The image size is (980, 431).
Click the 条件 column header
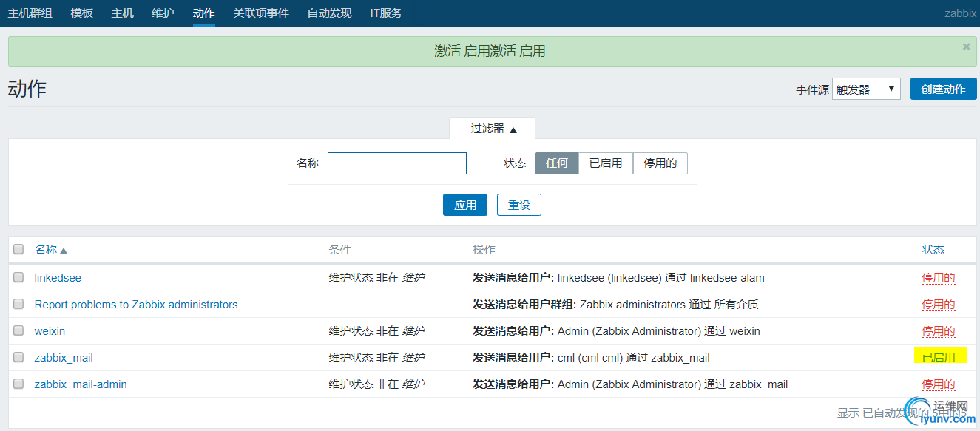point(339,250)
